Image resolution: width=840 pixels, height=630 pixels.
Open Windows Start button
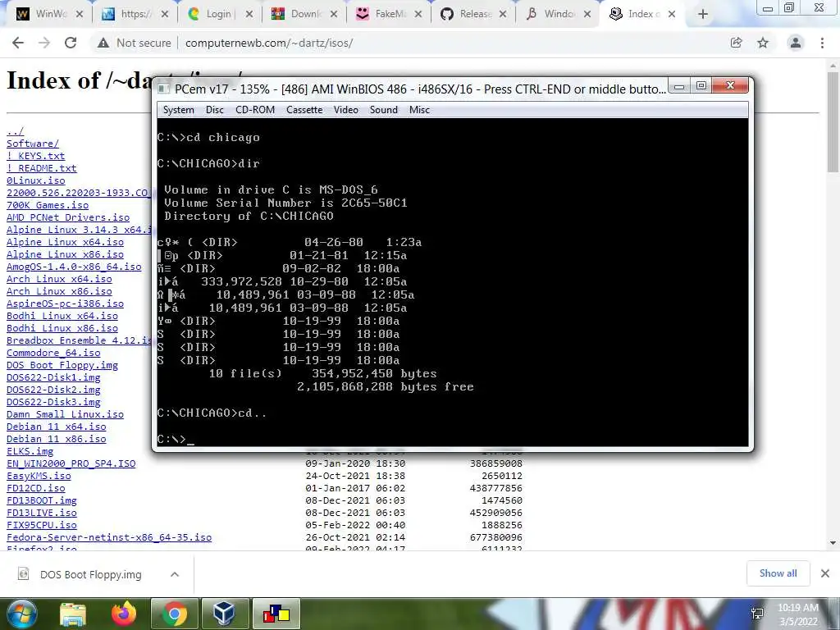click(x=21, y=614)
